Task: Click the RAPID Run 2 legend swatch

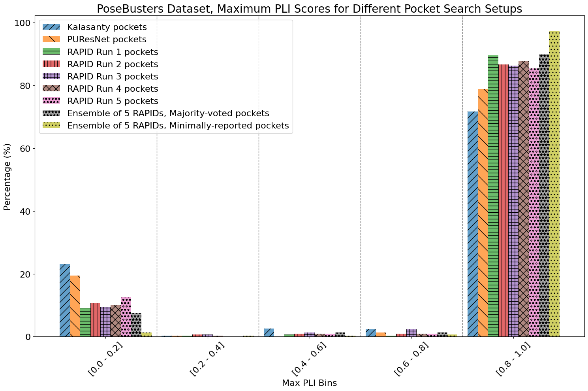Action: [x=51, y=64]
